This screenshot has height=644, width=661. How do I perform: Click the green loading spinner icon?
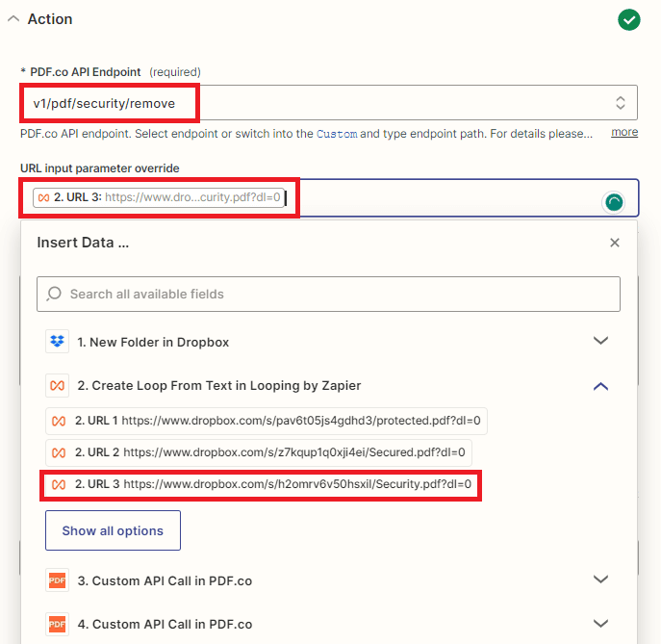[614, 203]
